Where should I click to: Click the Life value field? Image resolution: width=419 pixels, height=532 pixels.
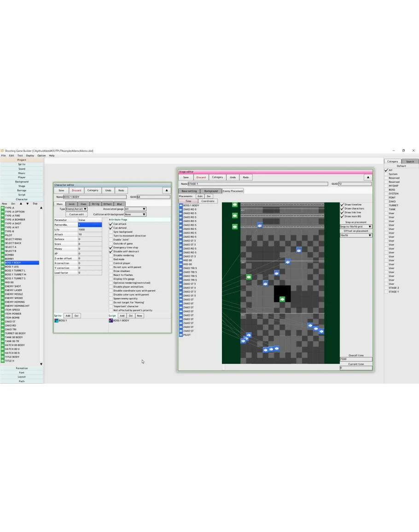coord(90,229)
